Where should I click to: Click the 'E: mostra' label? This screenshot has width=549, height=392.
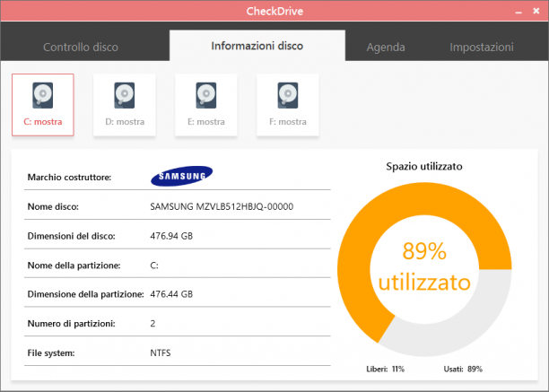(206, 122)
